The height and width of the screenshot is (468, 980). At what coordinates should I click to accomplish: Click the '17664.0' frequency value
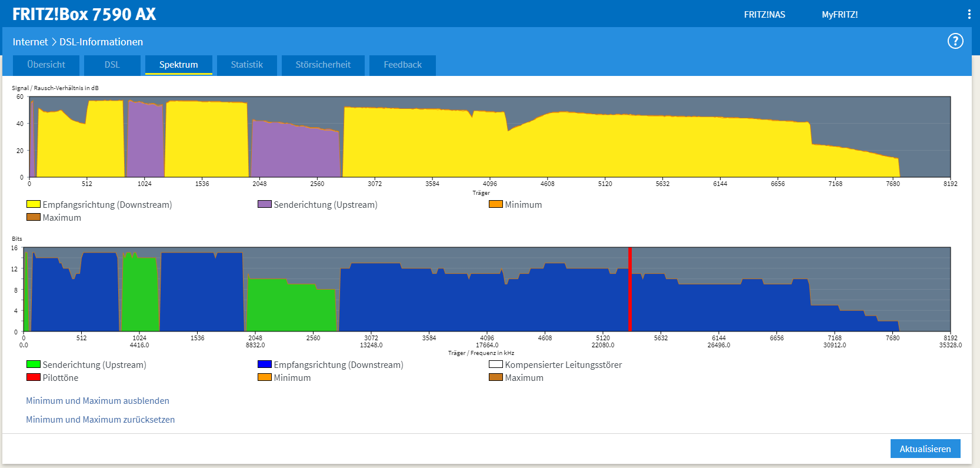tap(487, 346)
